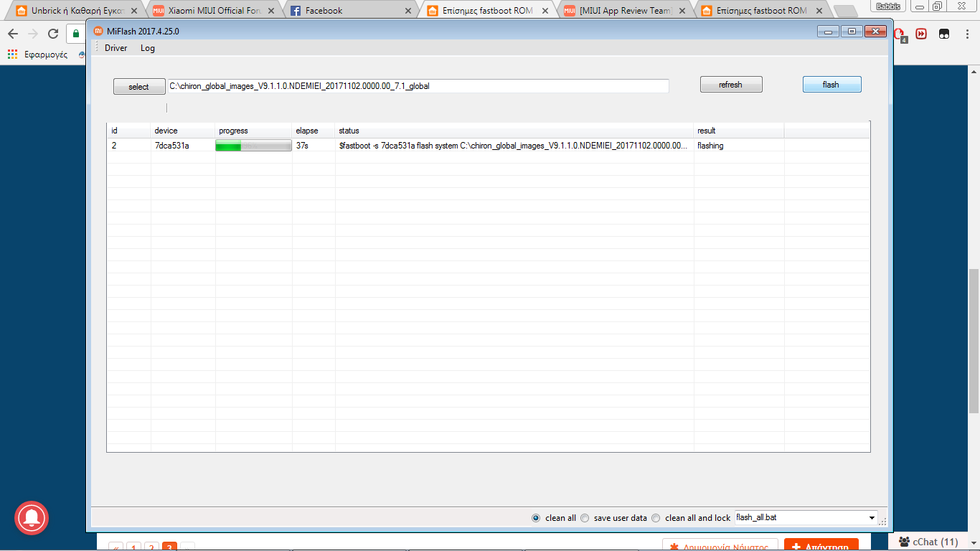Close the Facebook tab
The width and height of the screenshot is (980, 551).
408,11
